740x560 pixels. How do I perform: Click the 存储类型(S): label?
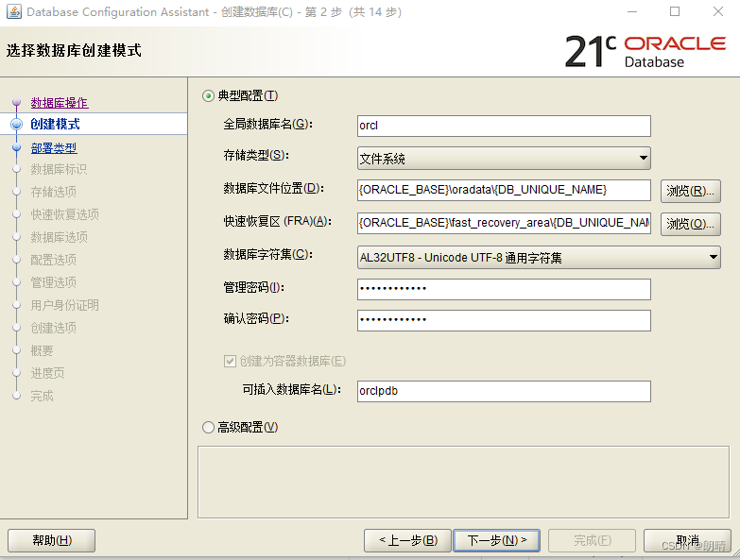pos(256,155)
